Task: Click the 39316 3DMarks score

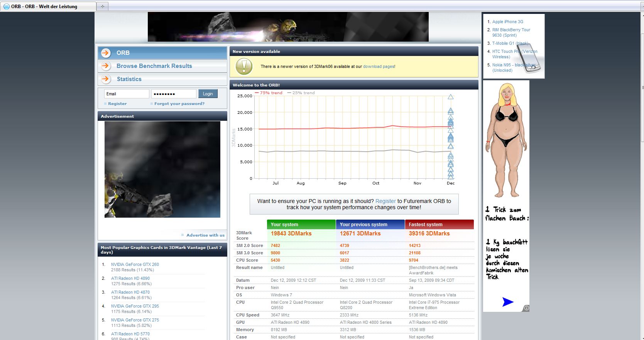Action: (429, 233)
